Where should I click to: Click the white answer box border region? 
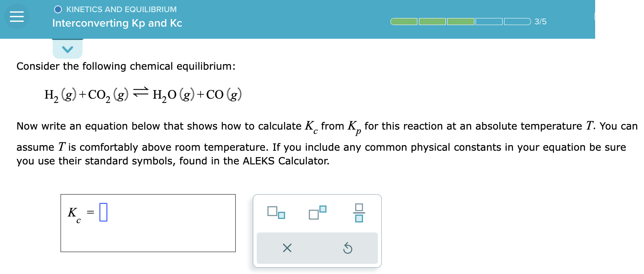[x=148, y=195]
